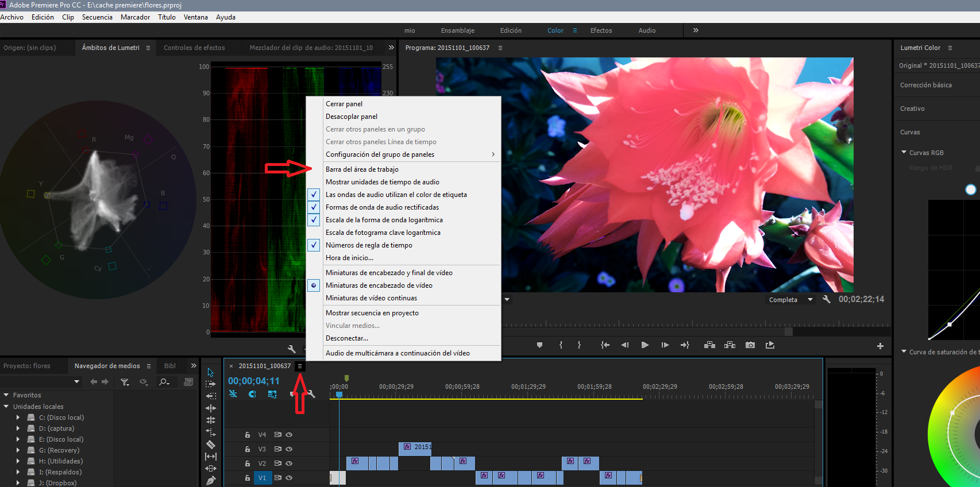The width and height of the screenshot is (980, 487).
Task: Click timeline playhead marker
Action: [x=339, y=395]
